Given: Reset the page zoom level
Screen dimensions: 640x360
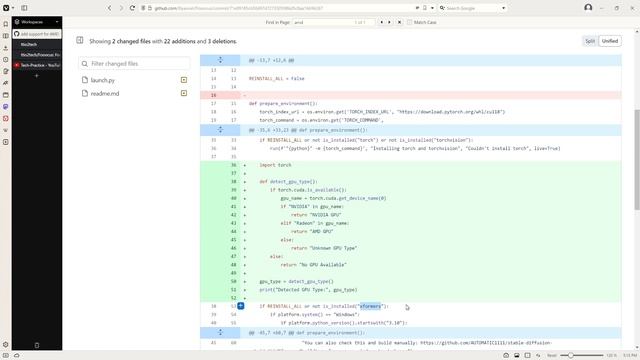Looking at the screenshot, I should coord(551,356).
